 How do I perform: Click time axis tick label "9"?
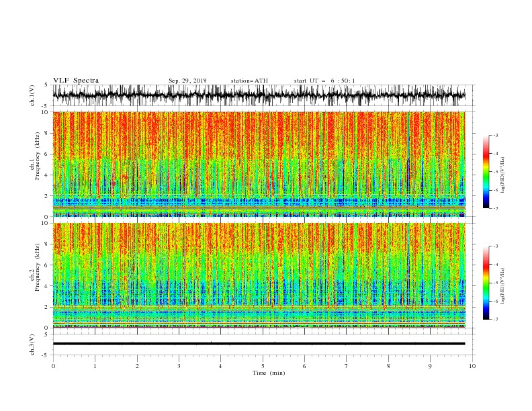pyautogui.click(x=430, y=366)
